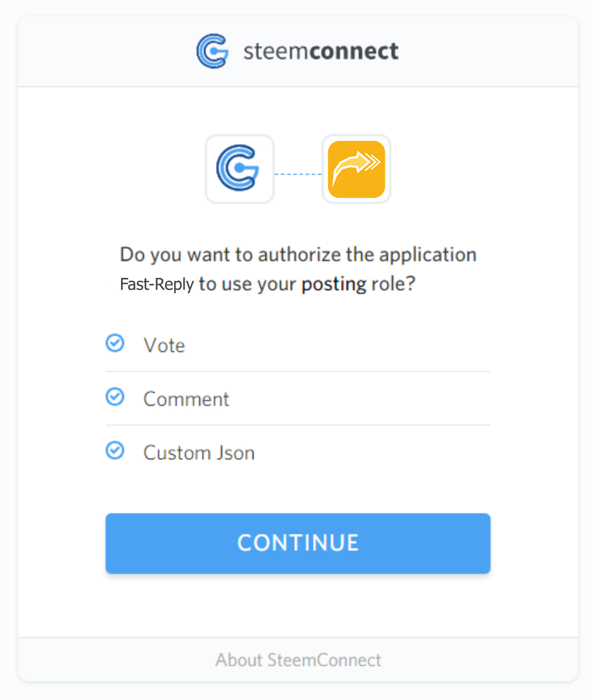The image size is (593, 700).
Task: Toggle the Custom Json permission checkmark
Action: pyautogui.click(x=115, y=451)
